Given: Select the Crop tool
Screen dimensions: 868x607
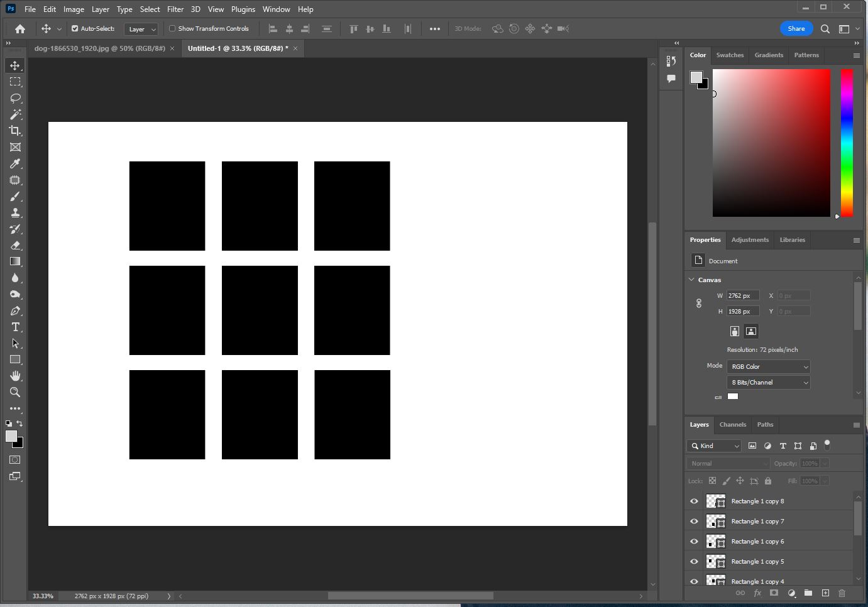Looking at the screenshot, I should click(15, 131).
